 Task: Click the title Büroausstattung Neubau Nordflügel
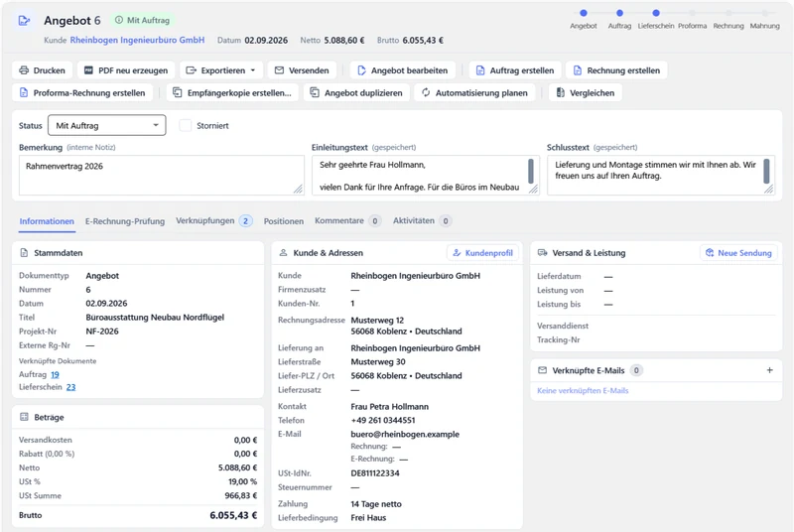[x=155, y=318]
